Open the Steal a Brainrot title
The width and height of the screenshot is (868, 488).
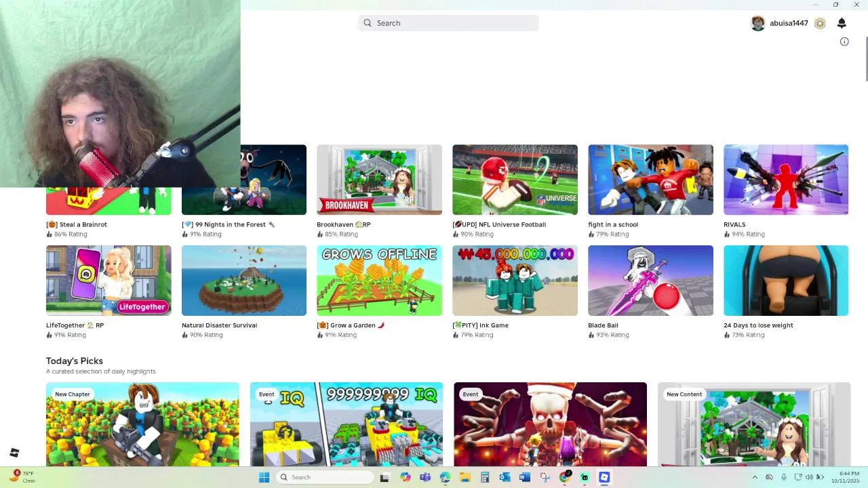coord(77,224)
